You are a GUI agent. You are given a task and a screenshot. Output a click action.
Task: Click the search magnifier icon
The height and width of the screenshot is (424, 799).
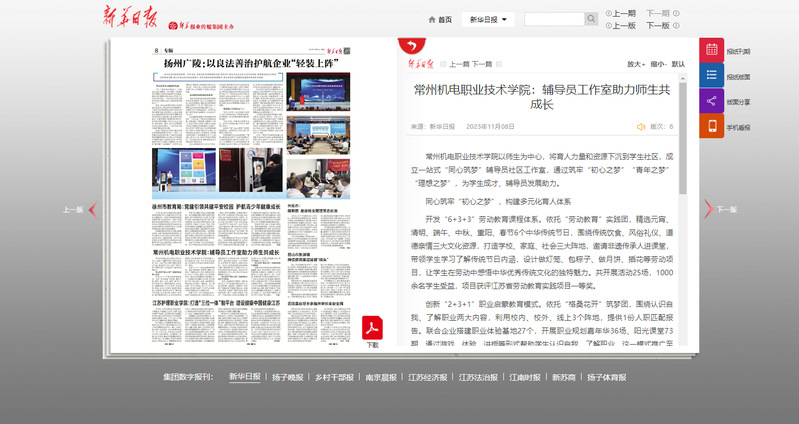pyautogui.click(x=590, y=19)
